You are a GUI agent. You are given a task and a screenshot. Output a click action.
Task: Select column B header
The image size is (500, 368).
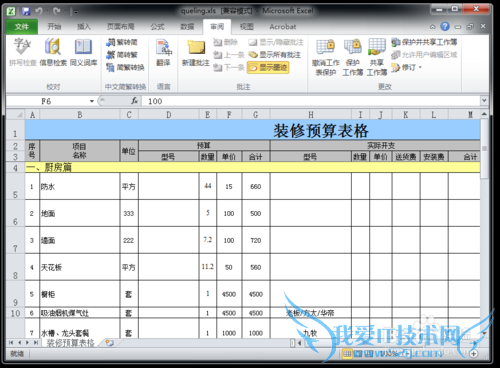coord(80,115)
